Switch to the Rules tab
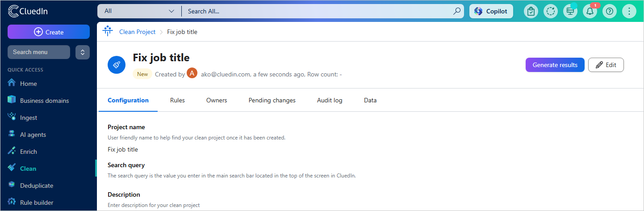The width and height of the screenshot is (644, 211). pyautogui.click(x=177, y=100)
